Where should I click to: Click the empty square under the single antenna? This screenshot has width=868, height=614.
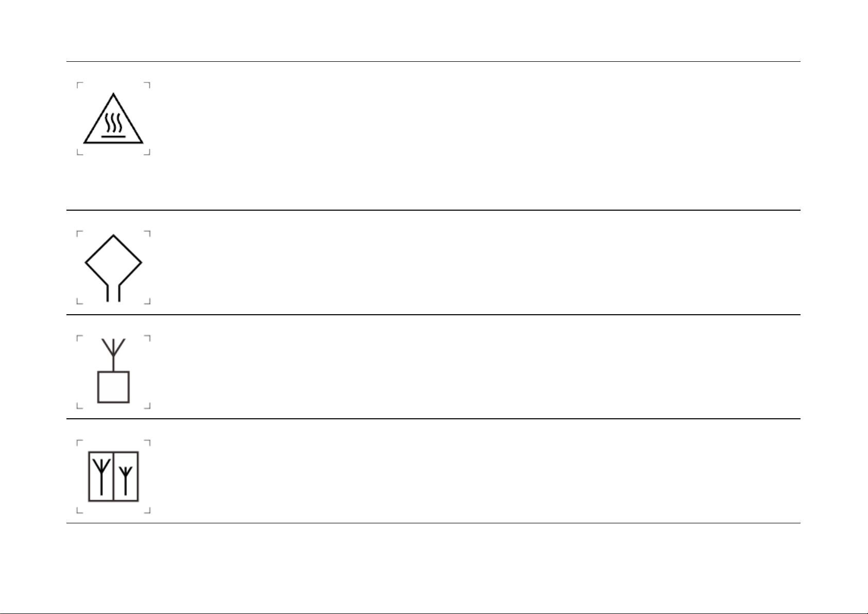point(113,387)
